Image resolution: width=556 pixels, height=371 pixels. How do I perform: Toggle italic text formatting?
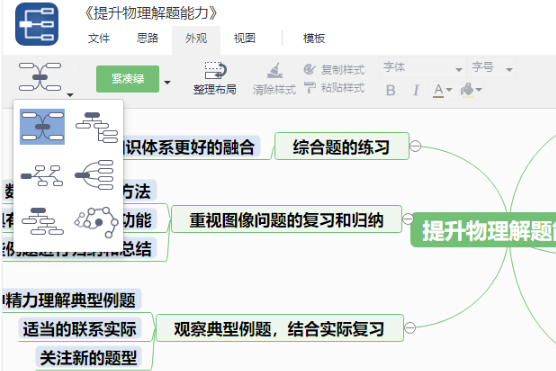pyautogui.click(x=416, y=90)
